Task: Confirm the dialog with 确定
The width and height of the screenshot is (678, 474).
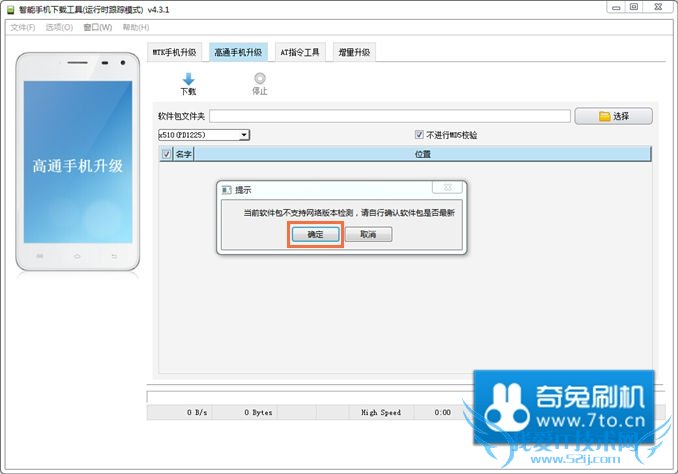Action: (x=315, y=234)
